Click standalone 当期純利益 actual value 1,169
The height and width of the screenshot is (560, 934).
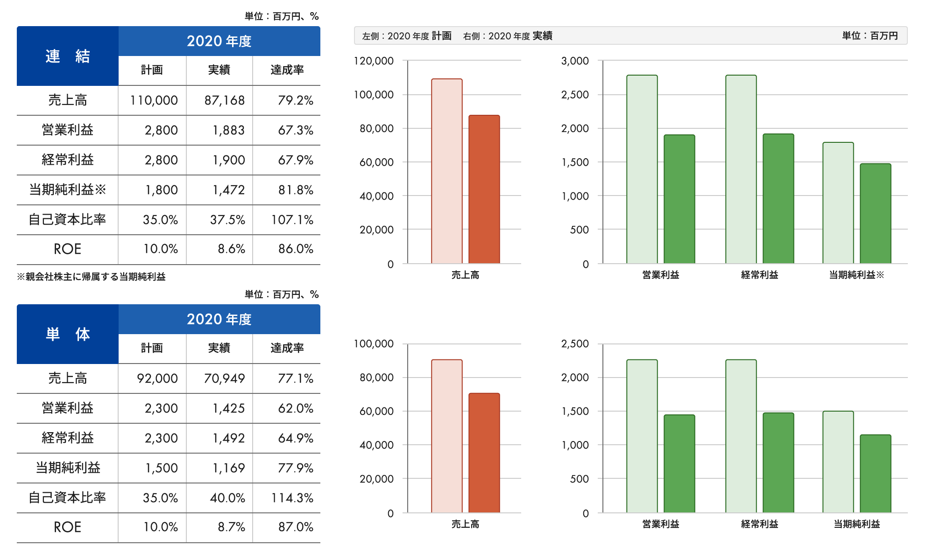(229, 468)
